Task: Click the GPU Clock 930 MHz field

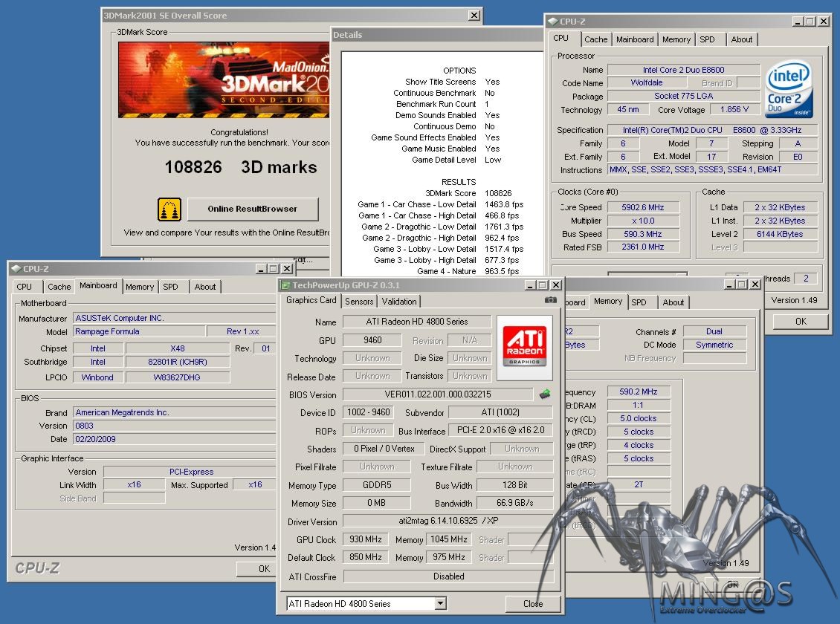Action: pyautogui.click(x=366, y=539)
